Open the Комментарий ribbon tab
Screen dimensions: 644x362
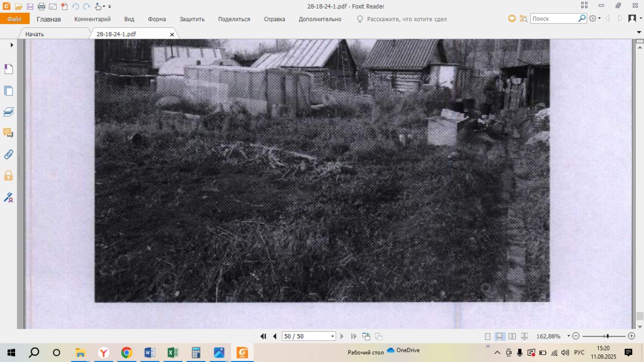point(93,19)
